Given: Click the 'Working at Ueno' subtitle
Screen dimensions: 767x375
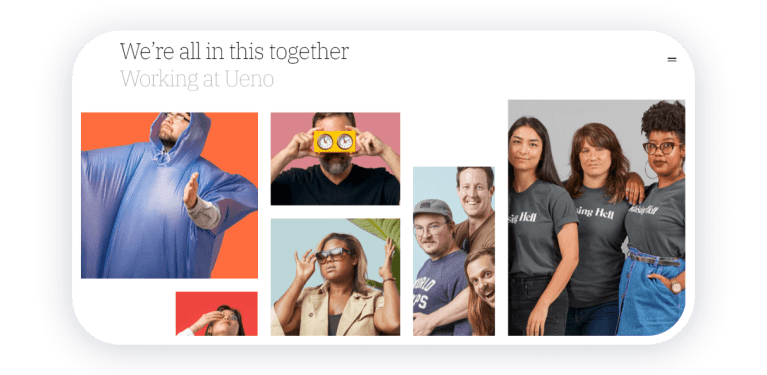Looking at the screenshot, I should [197, 79].
